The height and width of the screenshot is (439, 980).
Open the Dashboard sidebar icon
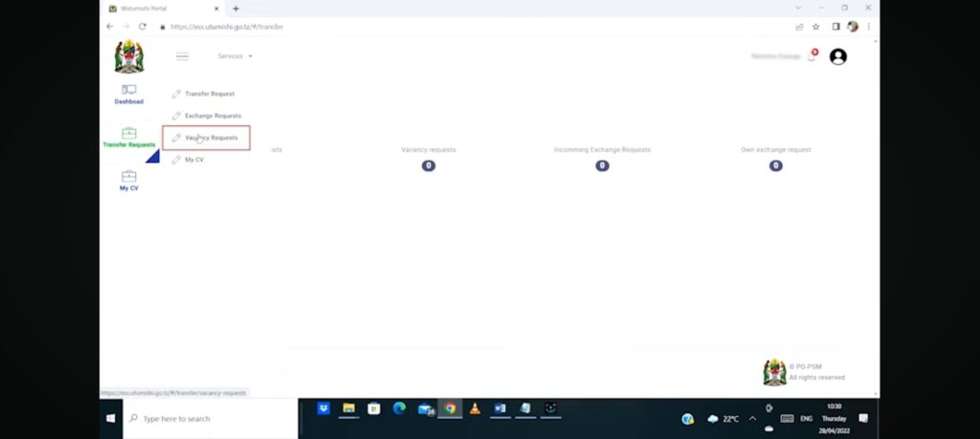(128, 91)
